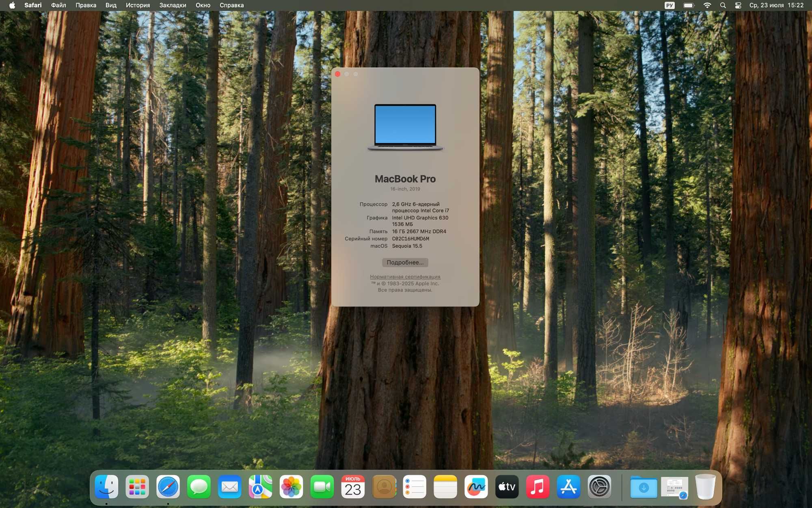Open Spotlight search
812x508 pixels.
click(723, 5)
